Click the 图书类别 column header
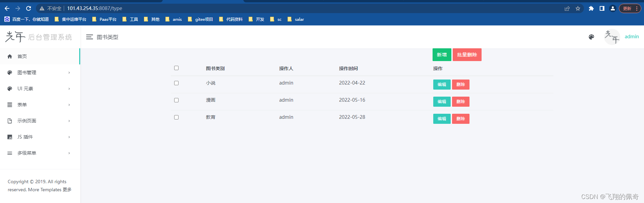Screen dimensions: 644x203 pos(215,68)
